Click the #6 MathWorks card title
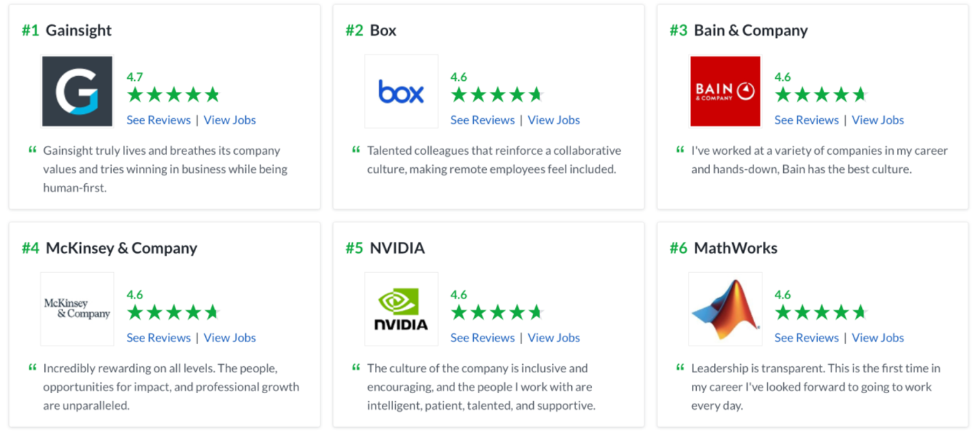This screenshot has height=436, width=980. [723, 248]
